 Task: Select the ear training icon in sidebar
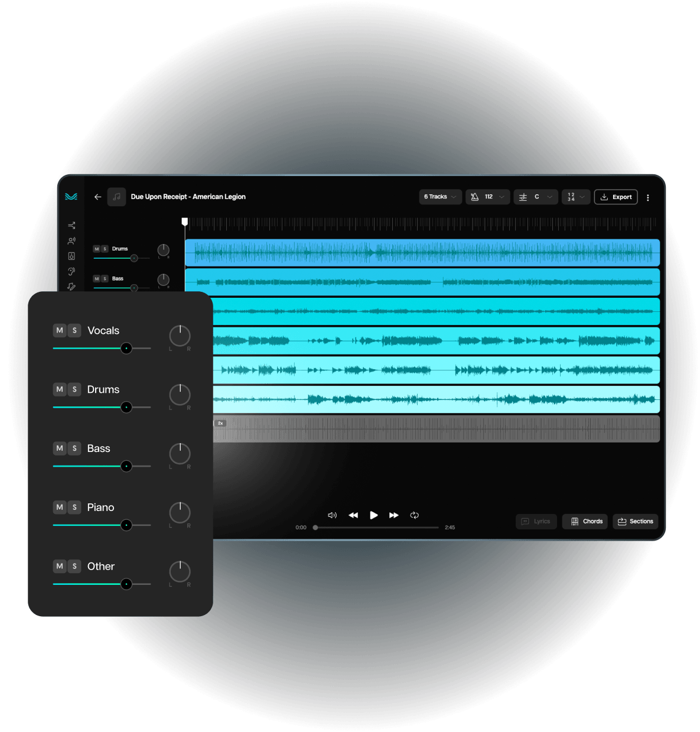71,272
